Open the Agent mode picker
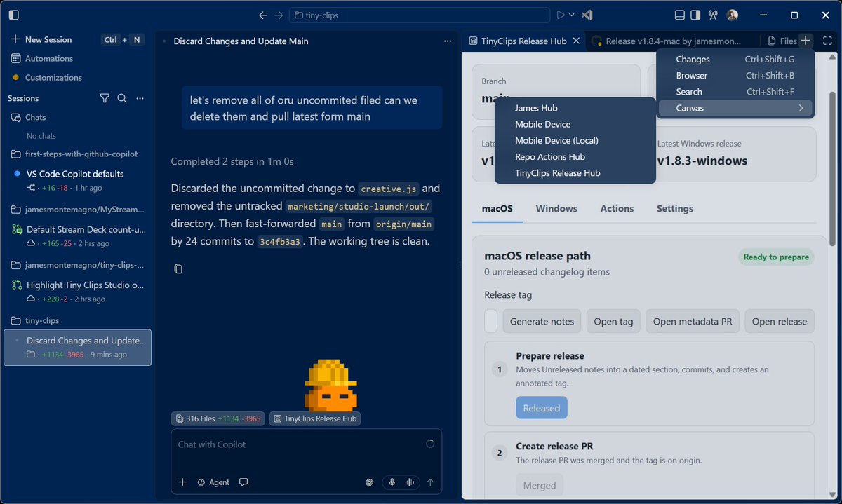This screenshot has width=842, height=504. (x=213, y=482)
